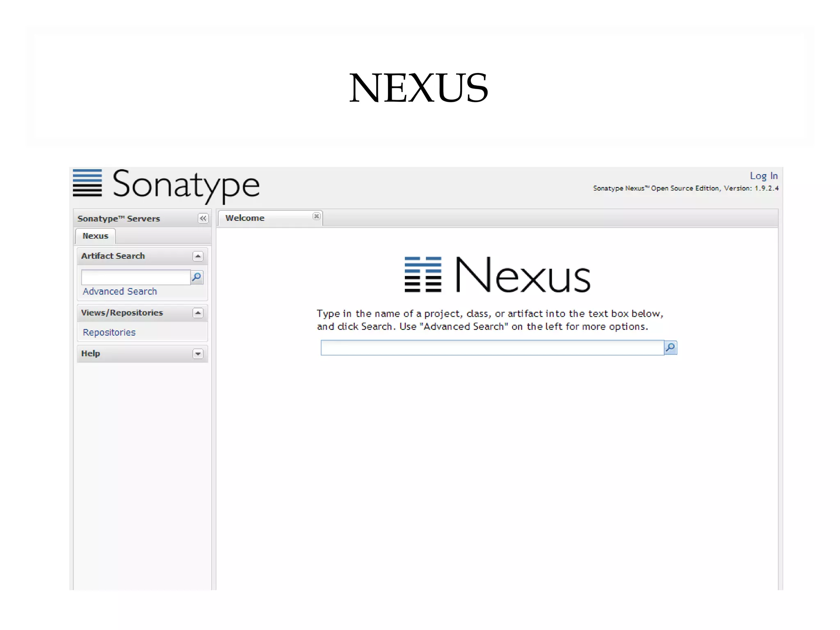Click the Help panel header

[x=142, y=354]
